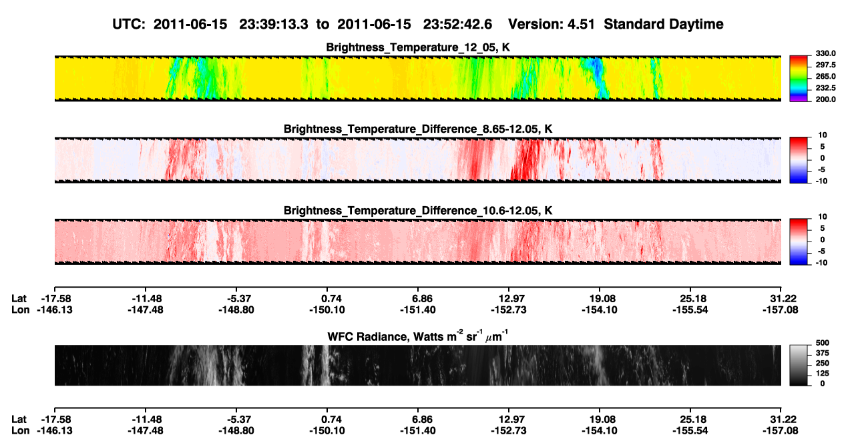Select the Brightness_Temperature_12_05 image strip

(417, 78)
